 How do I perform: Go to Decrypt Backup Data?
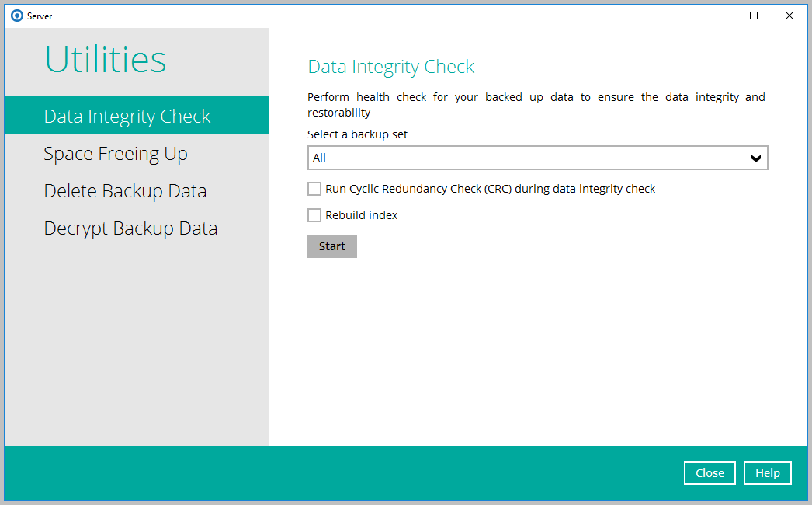tap(130, 228)
